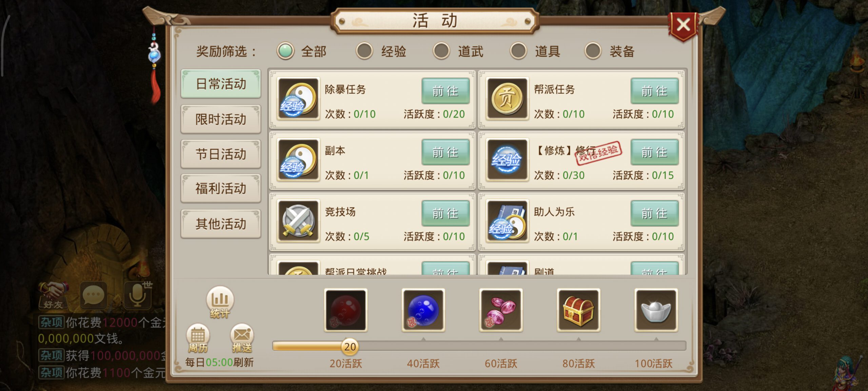Open the 好友 friends handshake icon
Image resolution: width=868 pixels, height=391 pixels.
point(53,295)
